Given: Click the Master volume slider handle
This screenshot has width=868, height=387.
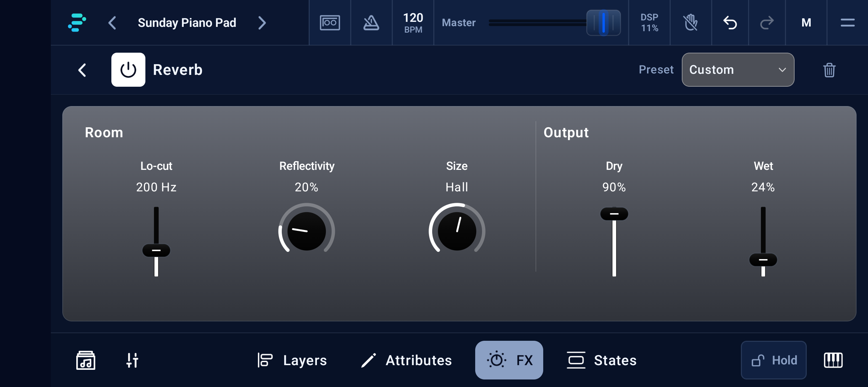Looking at the screenshot, I should coord(603,23).
